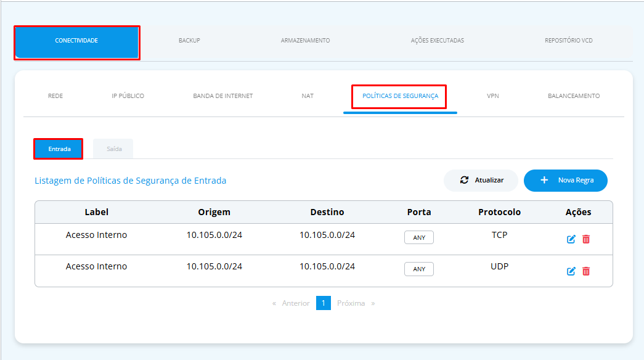This screenshot has height=360, width=644.
Task: Click the UDP protocol cell
Action: click(x=499, y=266)
